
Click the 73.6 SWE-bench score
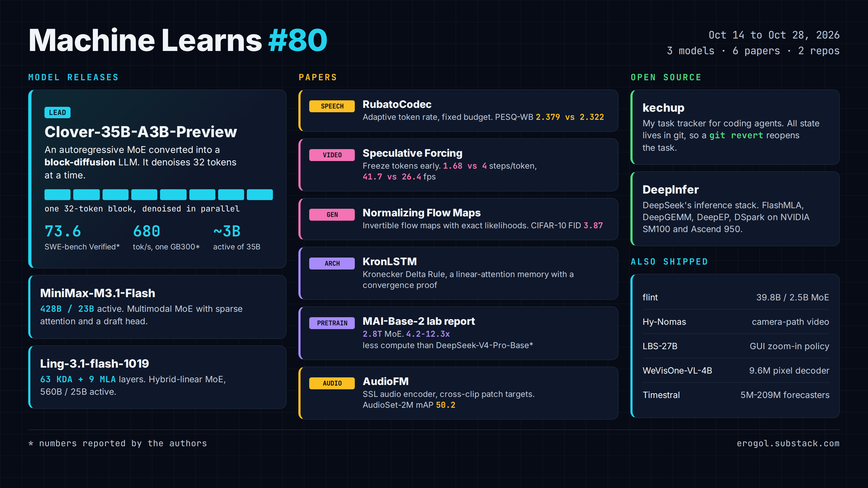[63, 231]
